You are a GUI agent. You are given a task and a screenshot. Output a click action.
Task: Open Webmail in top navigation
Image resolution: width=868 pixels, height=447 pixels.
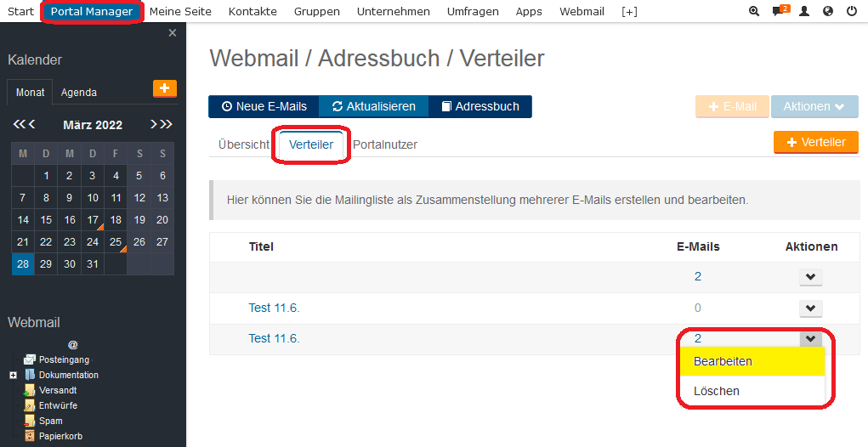(582, 12)
